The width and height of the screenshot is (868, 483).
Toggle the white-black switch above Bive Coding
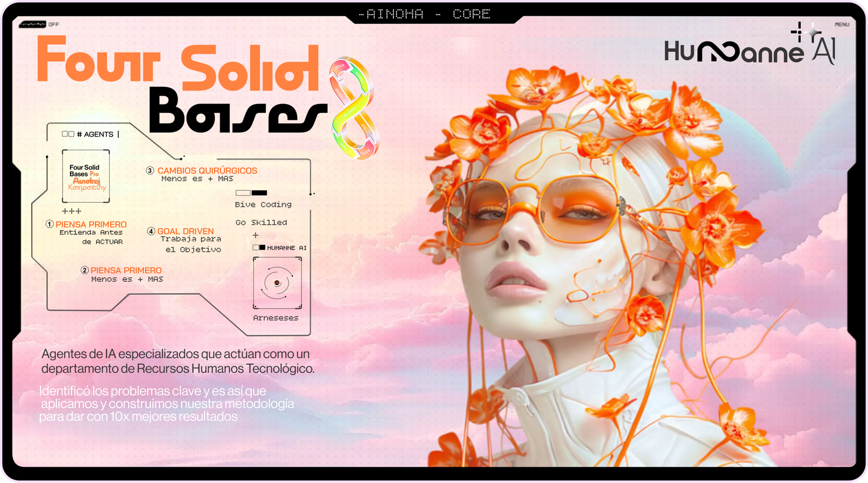(251, 192)
